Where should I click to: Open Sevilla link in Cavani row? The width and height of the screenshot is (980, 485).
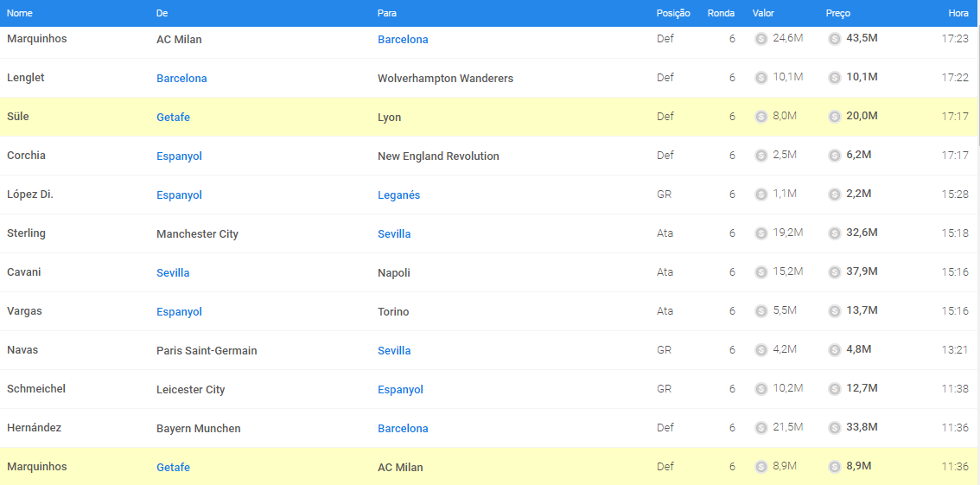tap(173, 272)
